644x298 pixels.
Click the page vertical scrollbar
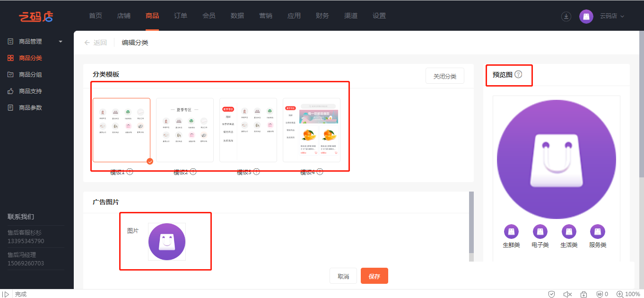[x=642, y=104]
